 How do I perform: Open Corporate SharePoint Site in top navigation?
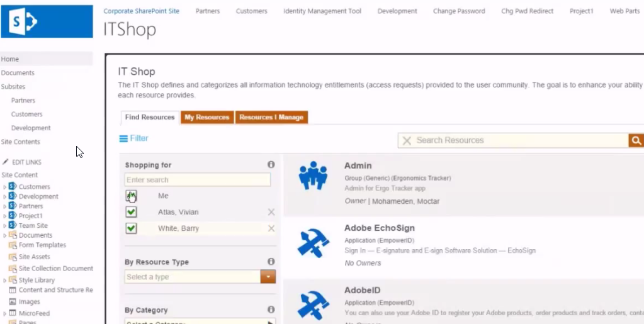click(141, 11)
